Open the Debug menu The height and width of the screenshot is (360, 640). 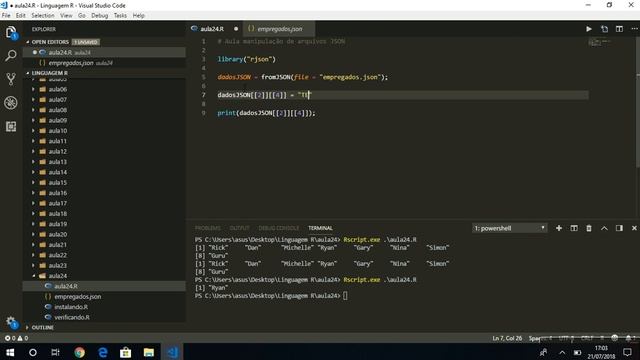click(x=99, y=16)
